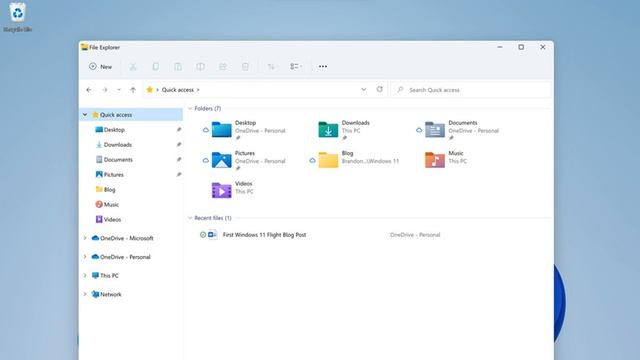Select the Downloads folder tile
Image resolution: width=640 pixels, height=360 pixels.
(x=345, y=130)
